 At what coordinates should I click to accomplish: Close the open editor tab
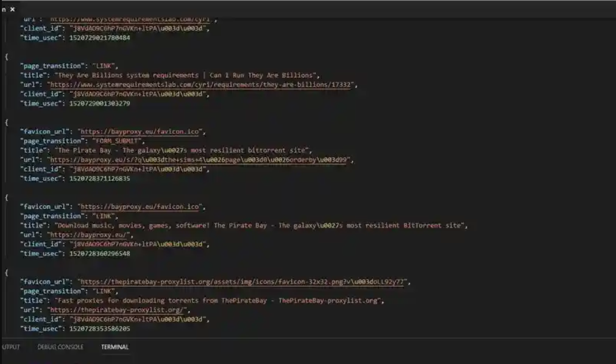13,9
